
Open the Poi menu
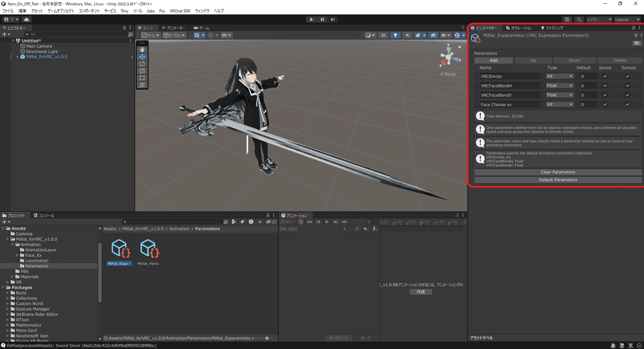click(x=162, y=11)
